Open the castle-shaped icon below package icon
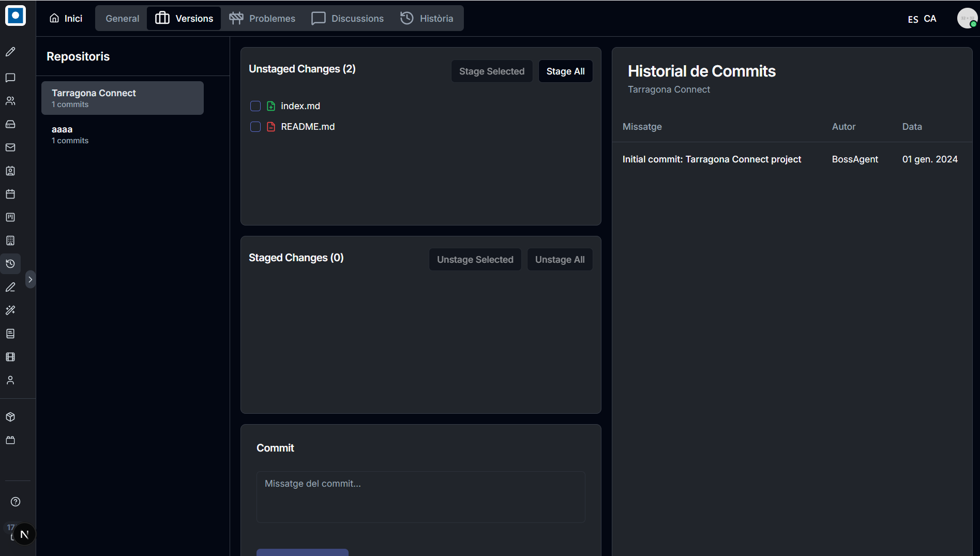Image resolution: width=980 pixels, height=556 pixels. [x=10, y=440]
